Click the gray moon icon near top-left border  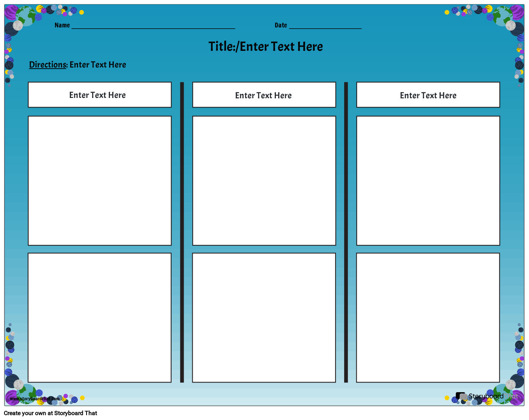pos(18,25)
